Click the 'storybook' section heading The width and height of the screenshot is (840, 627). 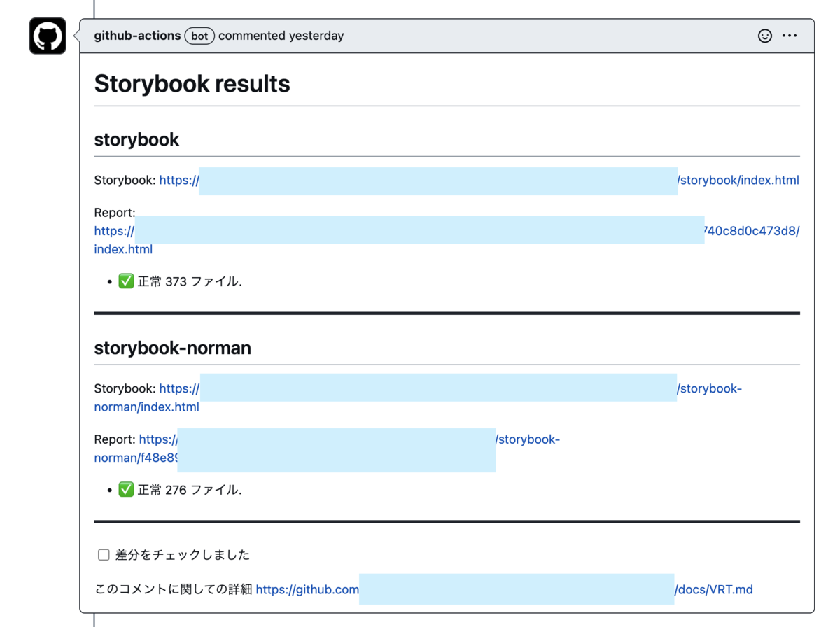pos(136,140)
